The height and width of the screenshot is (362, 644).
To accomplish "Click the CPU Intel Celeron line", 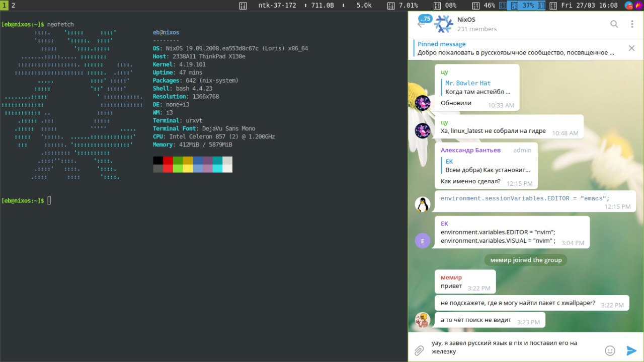I will click(x=214, y=136).
